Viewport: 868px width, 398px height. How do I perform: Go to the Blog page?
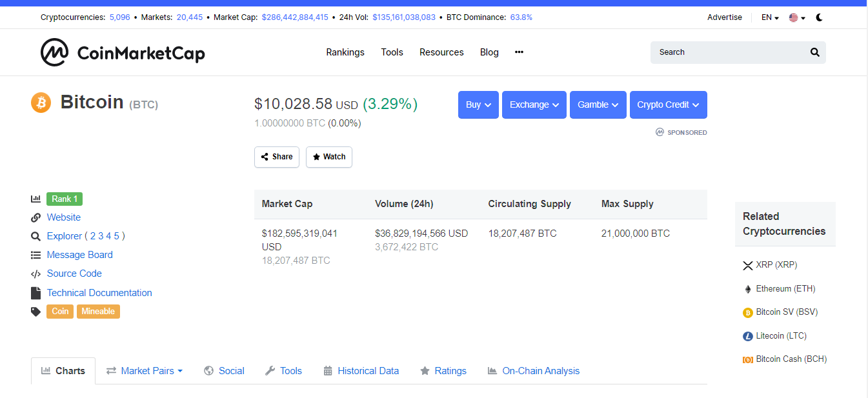(x=489, y=52)
